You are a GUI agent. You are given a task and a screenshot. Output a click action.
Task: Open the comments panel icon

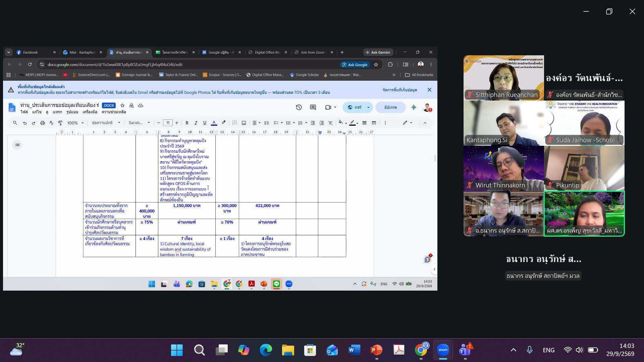(313, 107)
